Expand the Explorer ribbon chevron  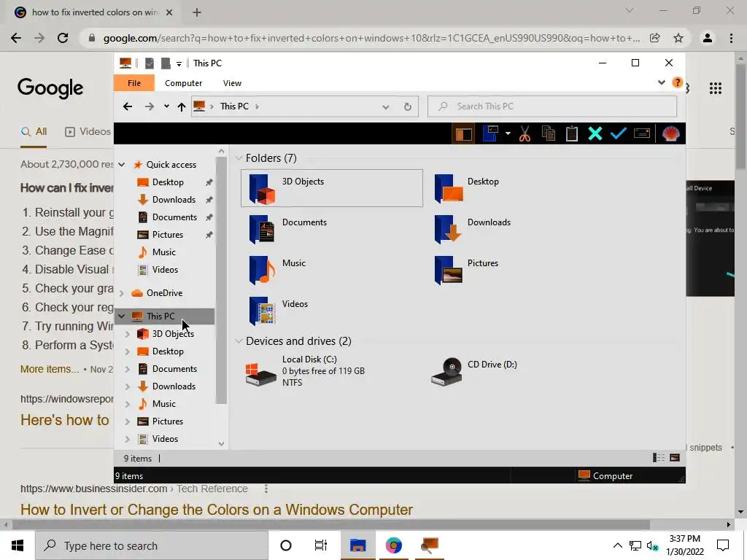(x=661, y=82)
